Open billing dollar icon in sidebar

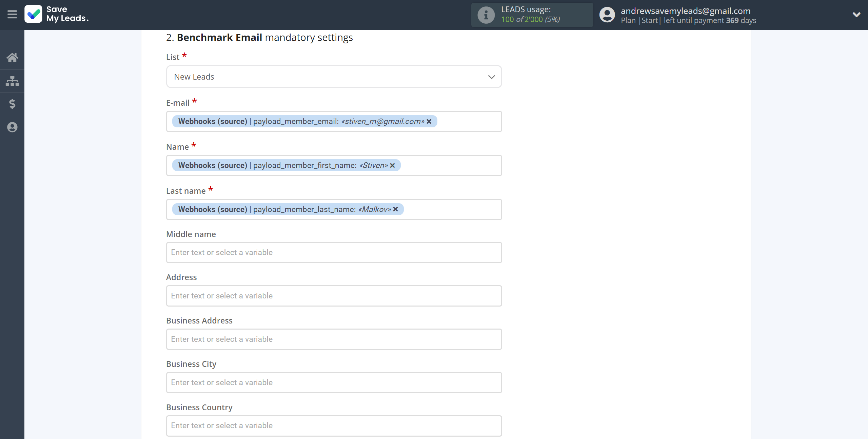point(12,104)
